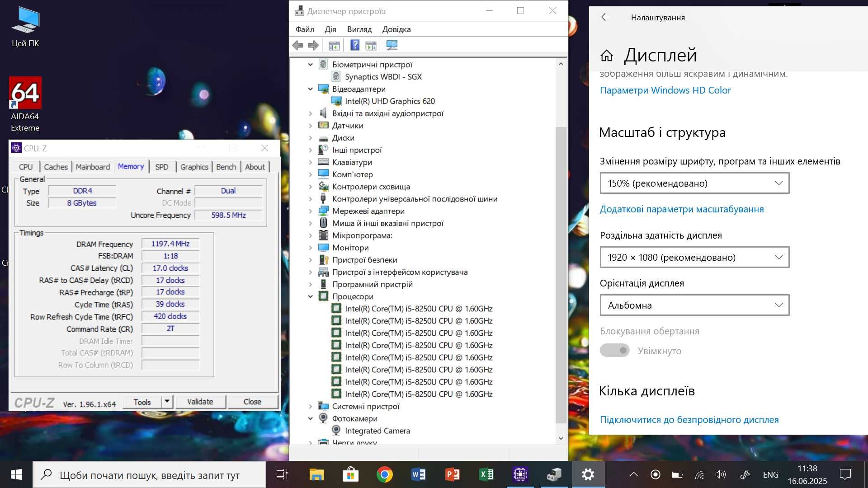Open the AIDA64 Extreme desktop shortcut
868x488 pixels.
pyautogui.click(x=25, y=105)
